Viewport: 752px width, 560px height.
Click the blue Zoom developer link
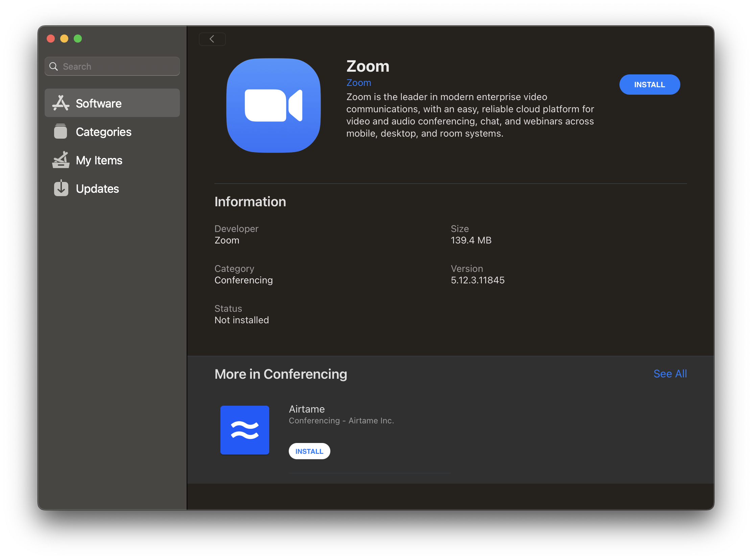pyautogui.click(x=358, y=83)
